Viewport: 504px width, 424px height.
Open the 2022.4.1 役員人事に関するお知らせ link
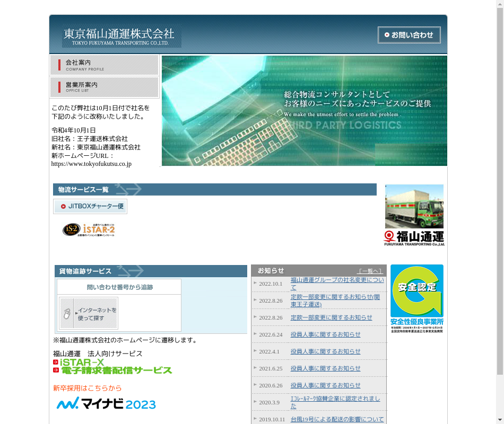tap(326, 351)
